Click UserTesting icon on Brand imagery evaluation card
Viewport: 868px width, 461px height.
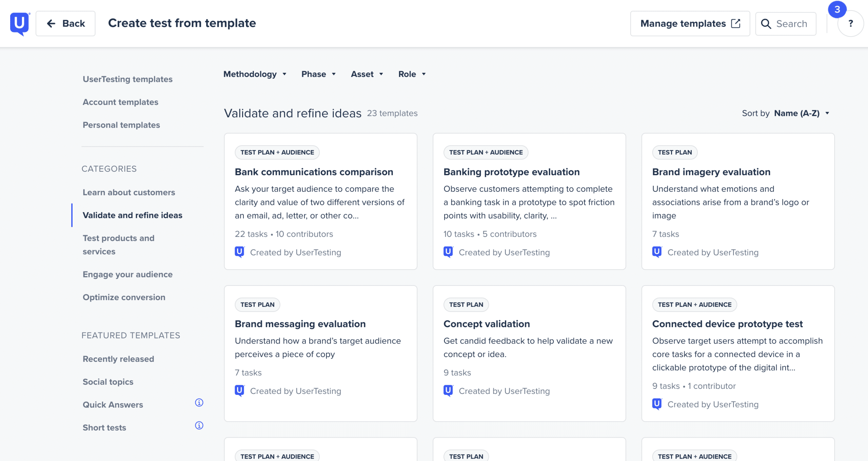657,252
